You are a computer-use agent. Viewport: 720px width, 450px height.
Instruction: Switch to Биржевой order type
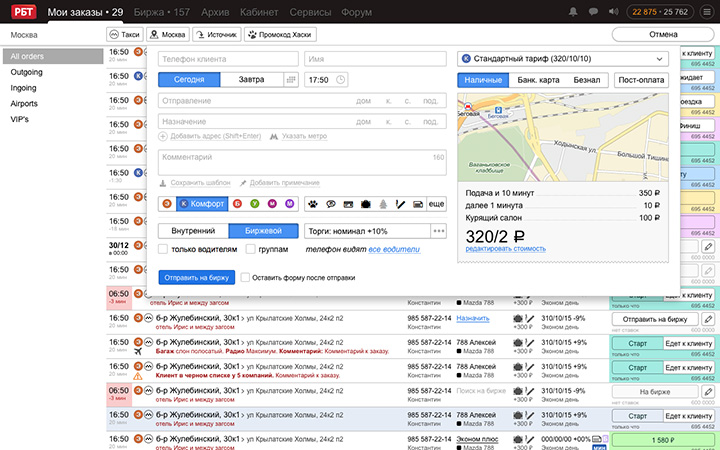click(x=264, y=231)
